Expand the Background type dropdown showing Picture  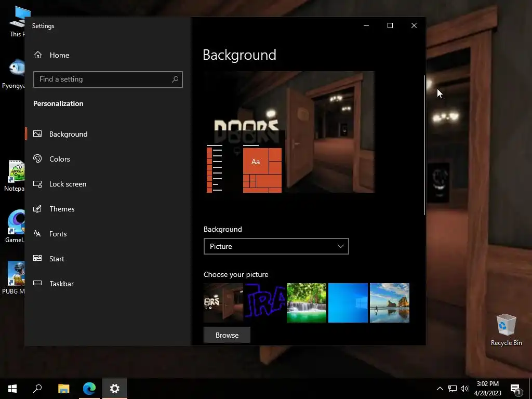(x=276, y=246)
